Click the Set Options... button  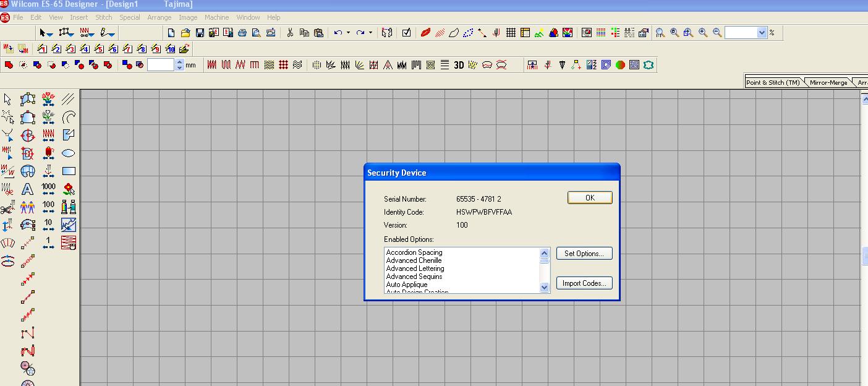click(x=584, y=254)
